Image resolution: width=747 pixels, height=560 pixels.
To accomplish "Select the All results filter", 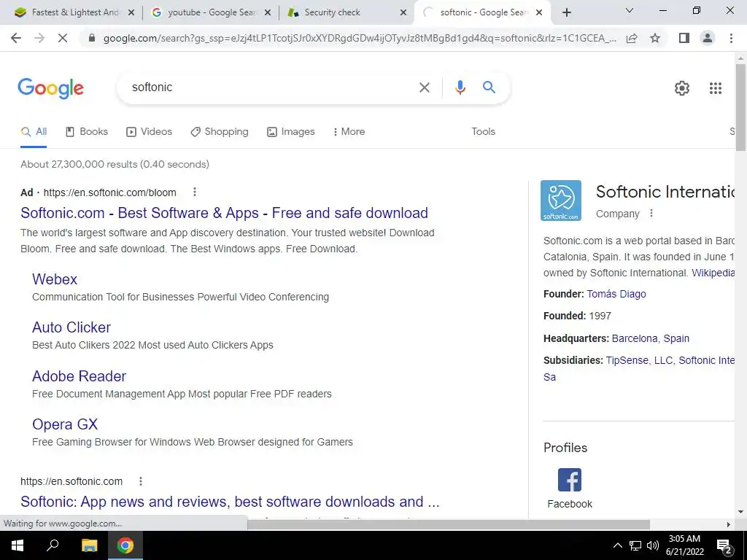I will pyautogui.click(x=34, y=131).
